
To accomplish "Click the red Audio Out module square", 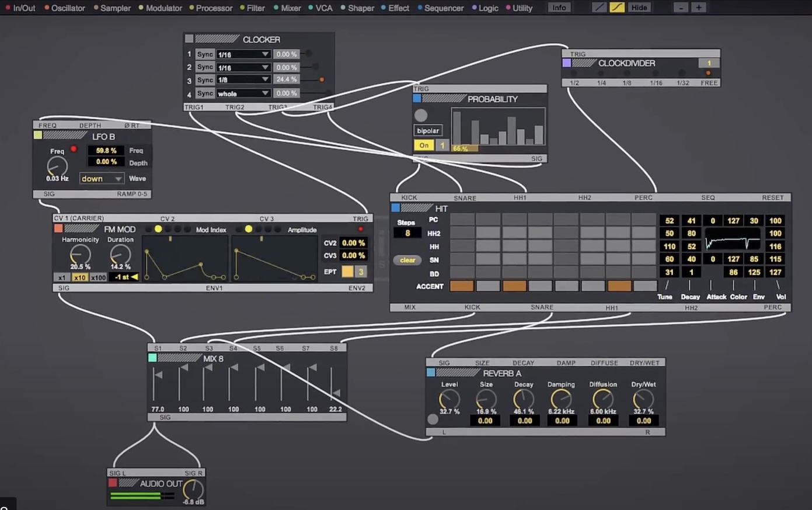I will point(113,483).
